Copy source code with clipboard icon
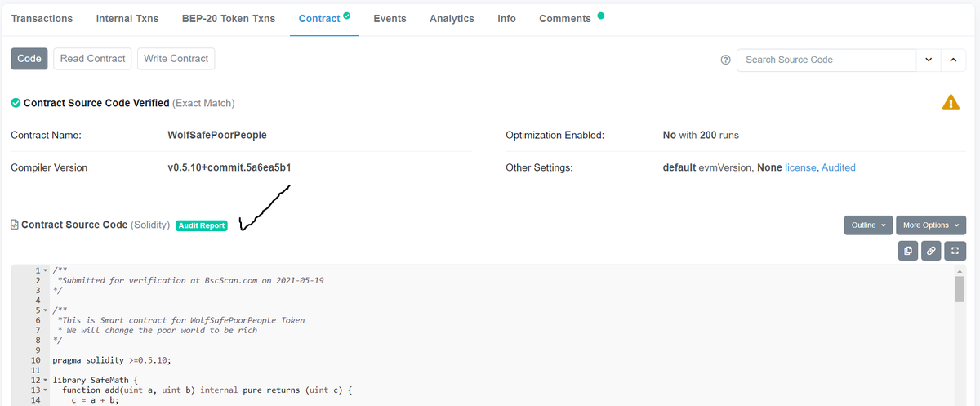 point(908,252)
